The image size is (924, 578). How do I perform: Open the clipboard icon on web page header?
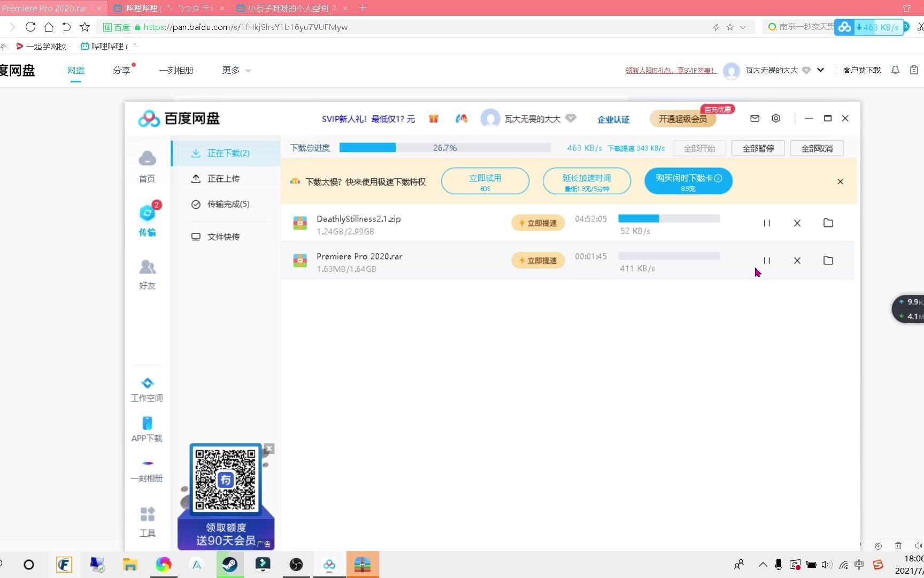pos(914,70)
